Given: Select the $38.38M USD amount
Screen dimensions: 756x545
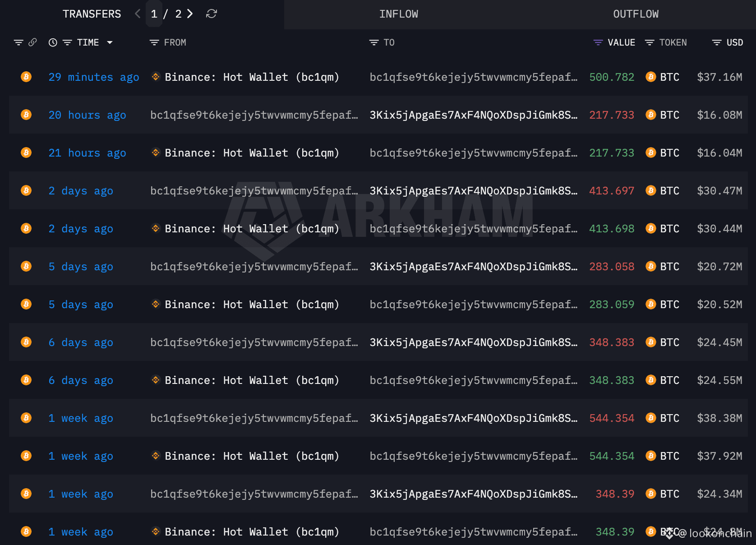Looking at the screenshot, I should pos(719,418).
